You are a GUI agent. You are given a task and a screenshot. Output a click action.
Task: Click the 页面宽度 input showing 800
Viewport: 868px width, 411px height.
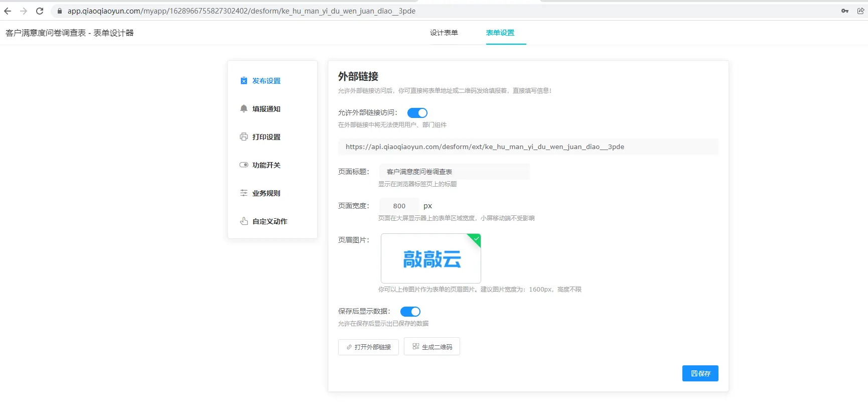click(x=399, y=206)
